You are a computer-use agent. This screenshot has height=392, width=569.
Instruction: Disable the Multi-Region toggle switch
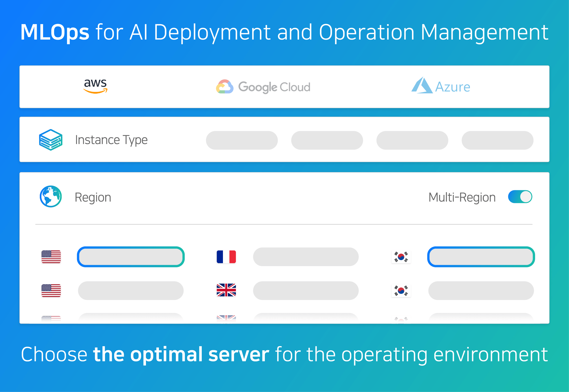pyautogui.click(x=520, y=197)
